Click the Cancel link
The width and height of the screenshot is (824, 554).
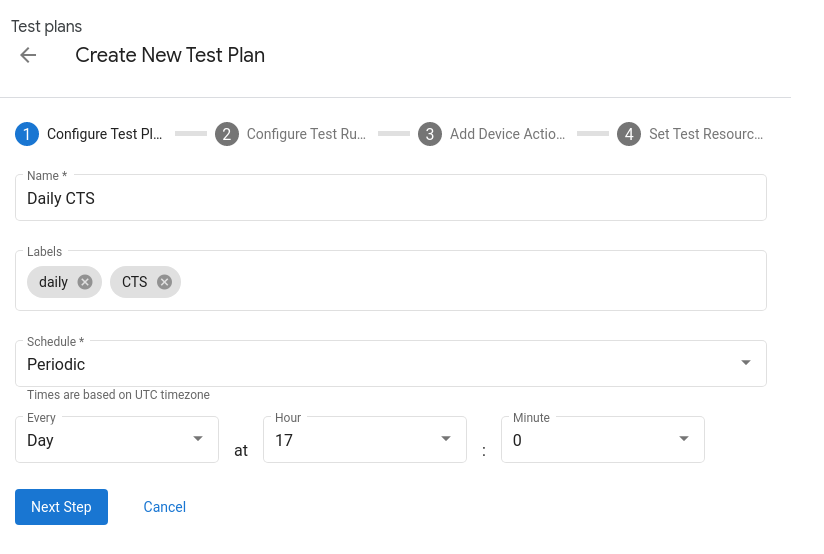(x=164, y=507)
